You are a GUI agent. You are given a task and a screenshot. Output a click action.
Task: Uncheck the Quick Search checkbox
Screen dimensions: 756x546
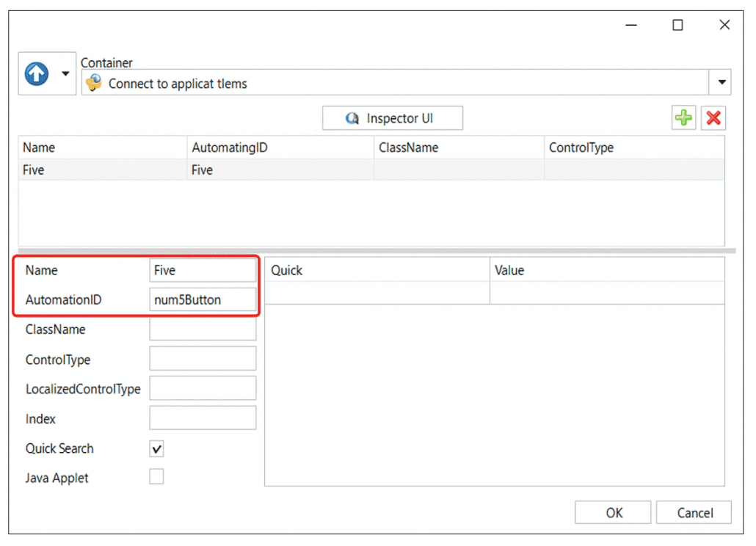coord(157,449)
